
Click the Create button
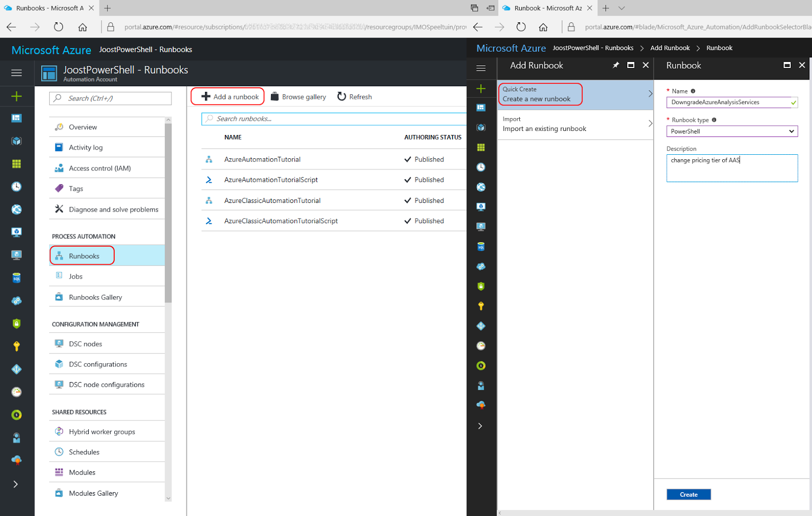point(688,494)
